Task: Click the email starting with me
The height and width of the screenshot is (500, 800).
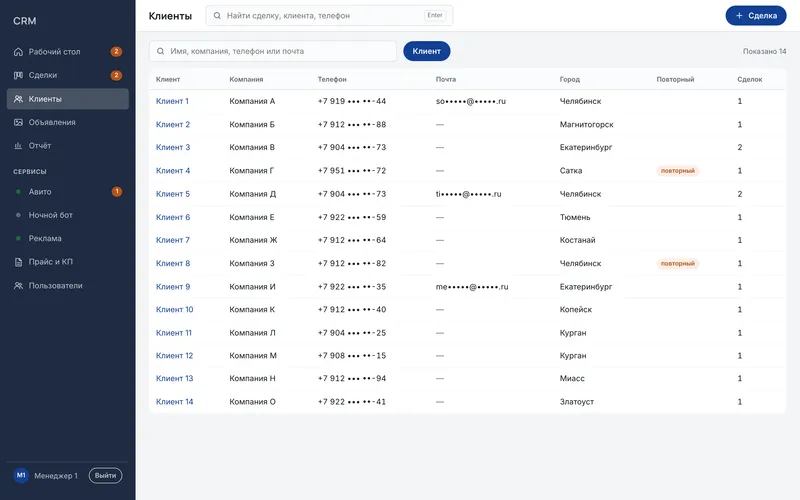Action: click(472, 287)
